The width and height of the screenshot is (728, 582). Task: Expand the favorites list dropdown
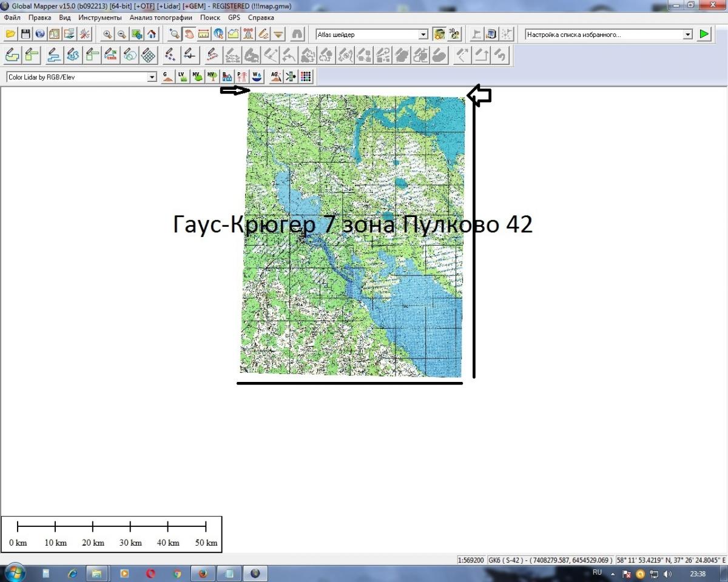[687, 35]
